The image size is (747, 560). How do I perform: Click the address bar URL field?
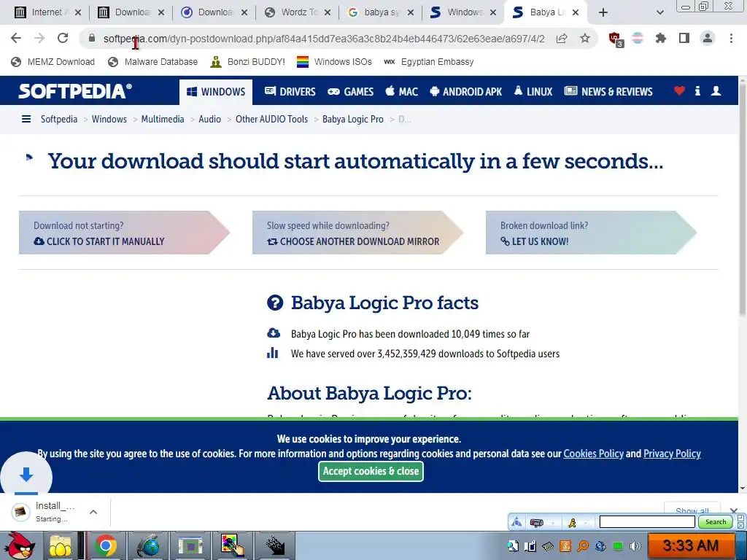click(x=323, y=39)
